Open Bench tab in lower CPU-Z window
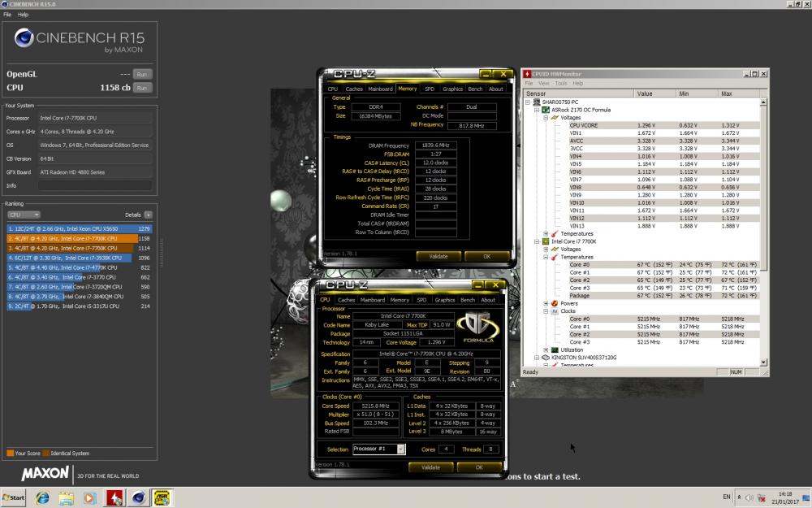The width and height of the screenshot is (812, 508). point(468,300)
